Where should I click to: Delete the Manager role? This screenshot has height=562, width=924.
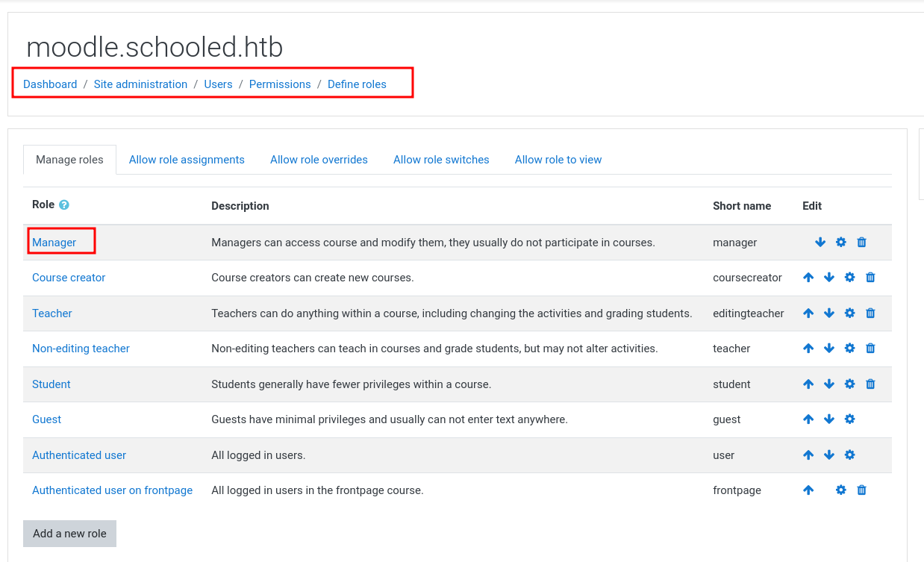(x=862, y=242)
